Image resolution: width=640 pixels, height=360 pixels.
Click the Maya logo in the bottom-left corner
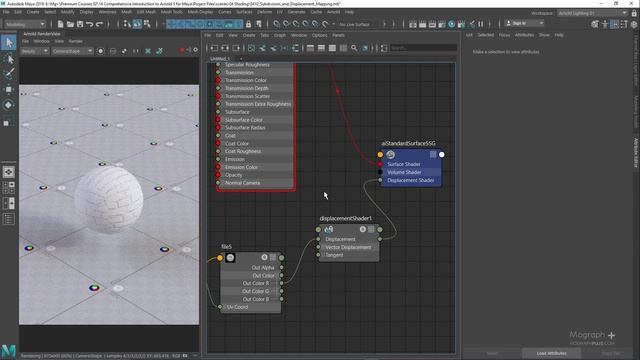[8, 351]
